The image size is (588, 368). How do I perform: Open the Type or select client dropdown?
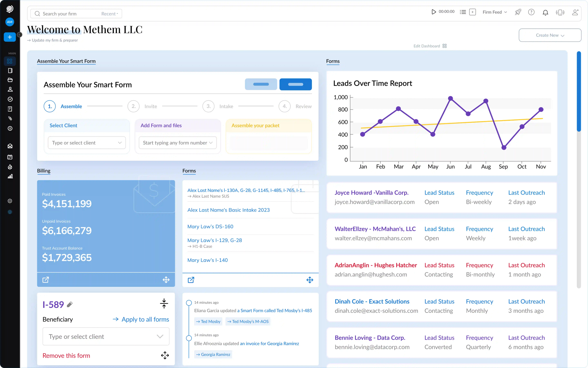(x=87, y=143)
